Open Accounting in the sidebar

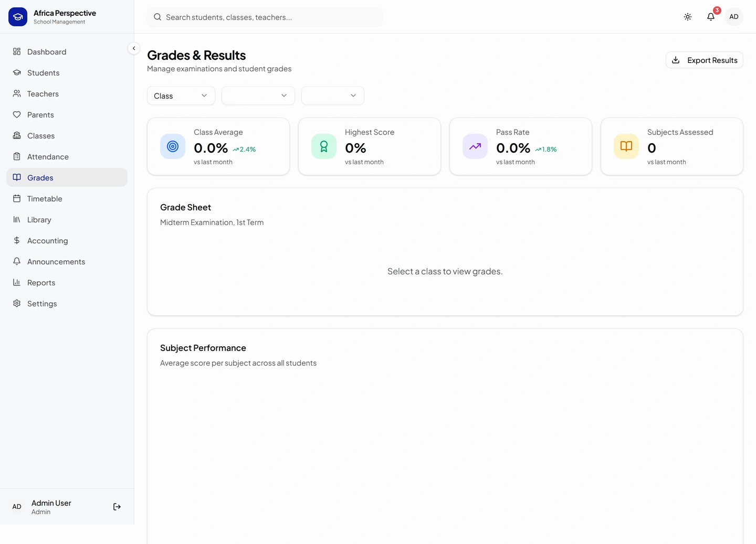(67, 240)
